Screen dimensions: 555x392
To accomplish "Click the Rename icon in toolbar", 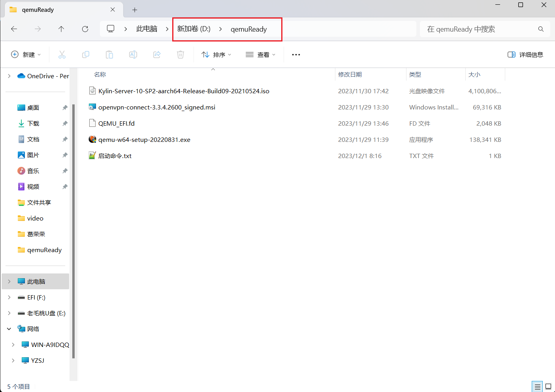I will pyautogui.click(x=133, y=55).
